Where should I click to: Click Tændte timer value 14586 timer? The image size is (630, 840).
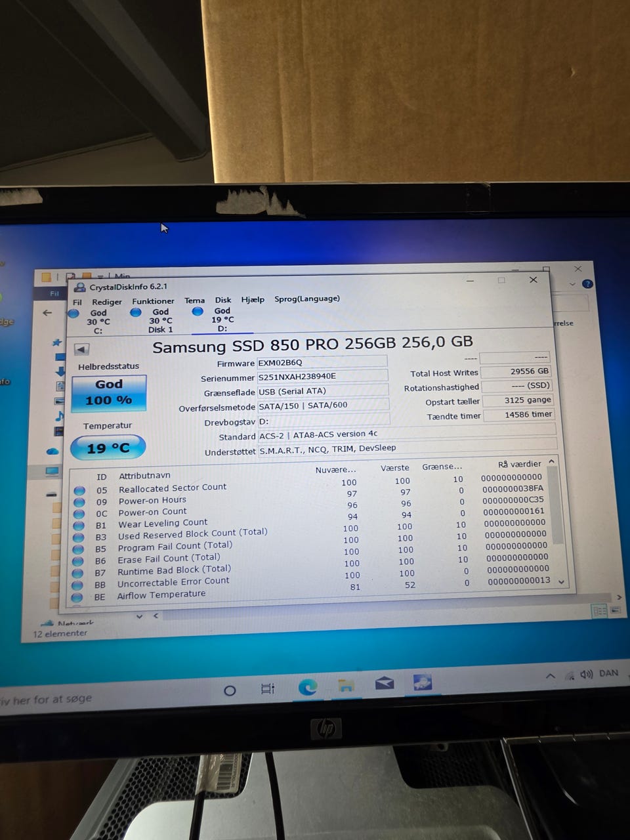click(518, 415)
